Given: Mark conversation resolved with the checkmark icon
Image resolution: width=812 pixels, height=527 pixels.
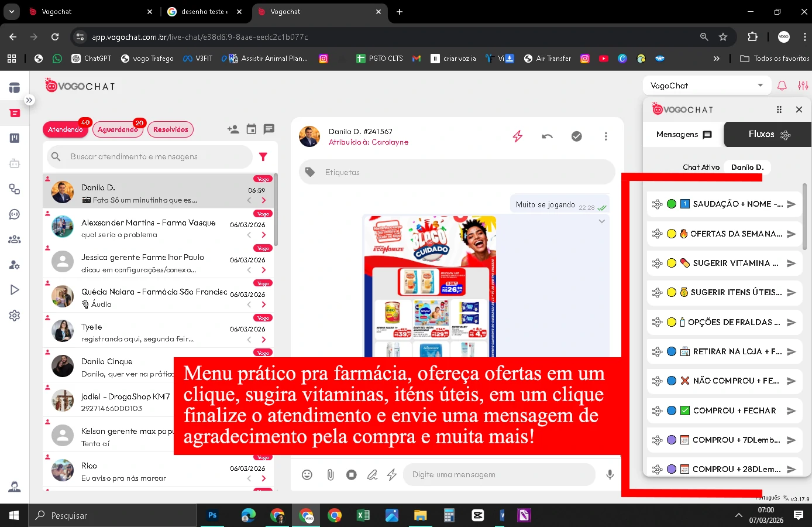Looking at the screenshot, I should (x=576, y=136).
